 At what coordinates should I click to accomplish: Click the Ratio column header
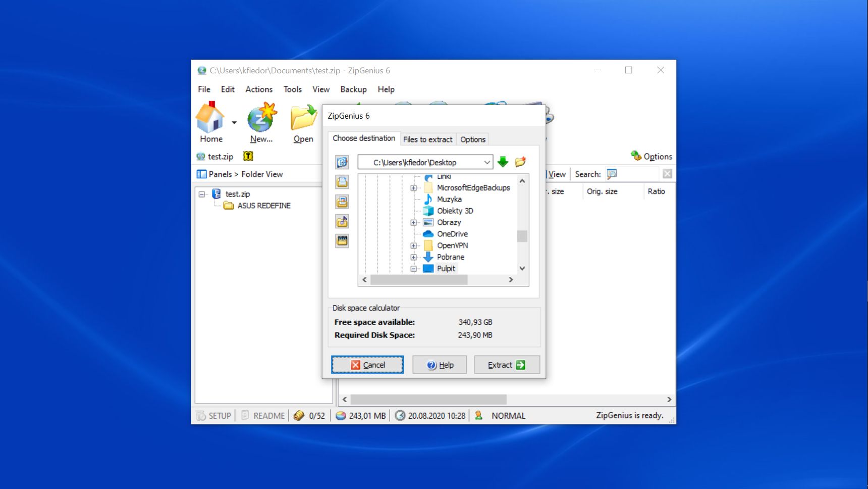tap(656, 191)
